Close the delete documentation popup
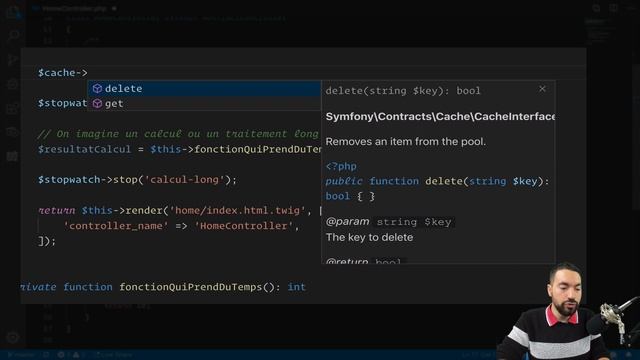This screenshot has height=360, width=640. click(x=542, y=89)
